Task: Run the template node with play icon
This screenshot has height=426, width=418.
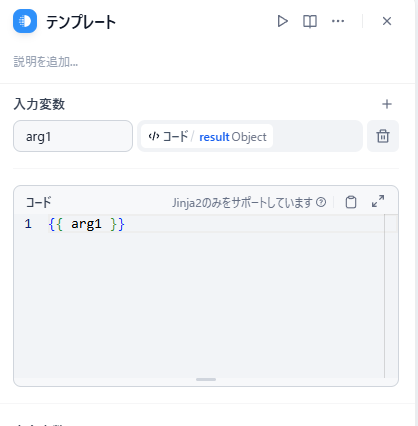Action: click(282, 21)
